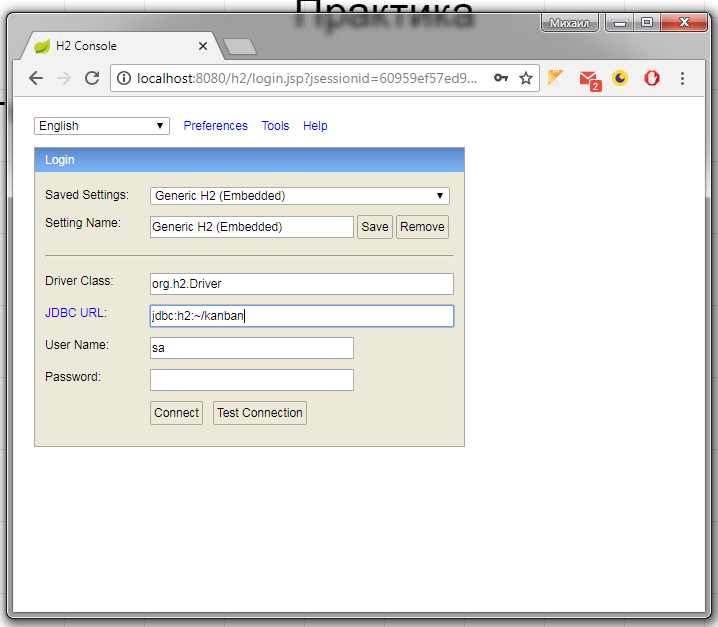Focus the Driver Class field
This screenshot has width=718, height=627.
(x=302, y=284)
